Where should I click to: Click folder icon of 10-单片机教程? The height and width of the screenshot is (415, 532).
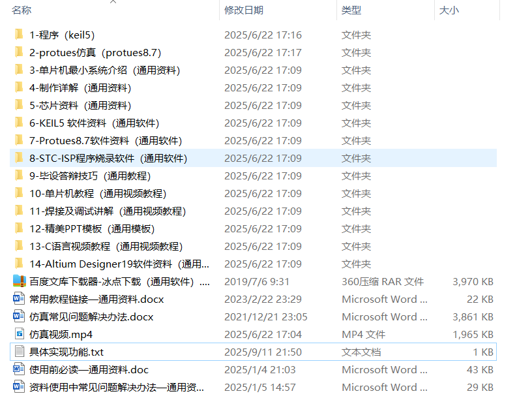[19, 193]
